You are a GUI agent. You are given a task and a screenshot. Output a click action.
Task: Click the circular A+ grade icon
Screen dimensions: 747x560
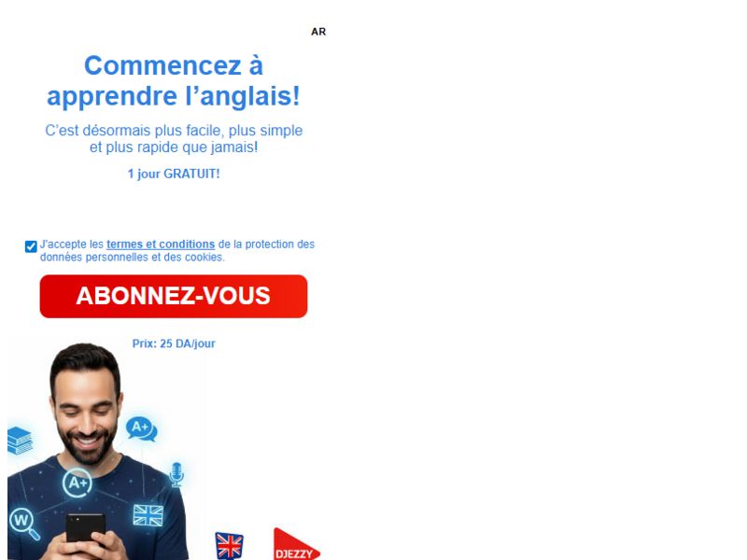click(x=78, y=483)
